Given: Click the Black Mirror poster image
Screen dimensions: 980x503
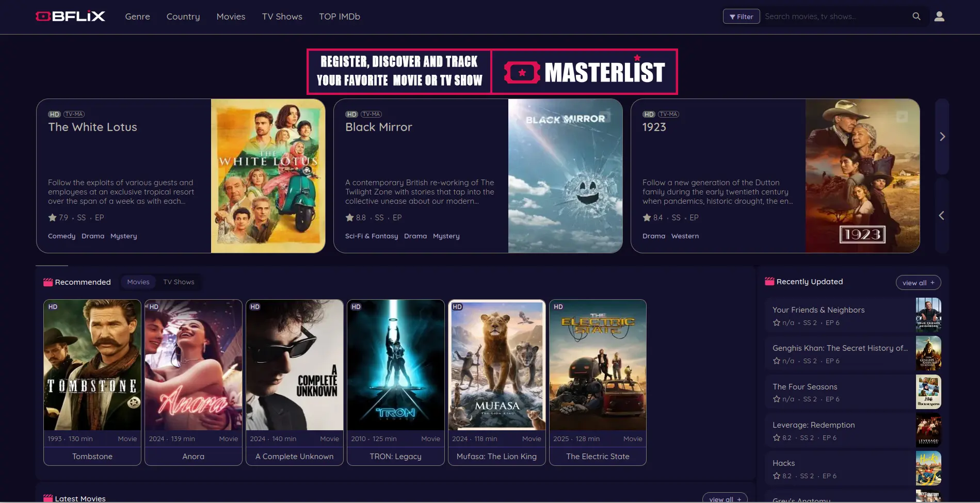Looking at the screenshot, I should coord(565,176).
